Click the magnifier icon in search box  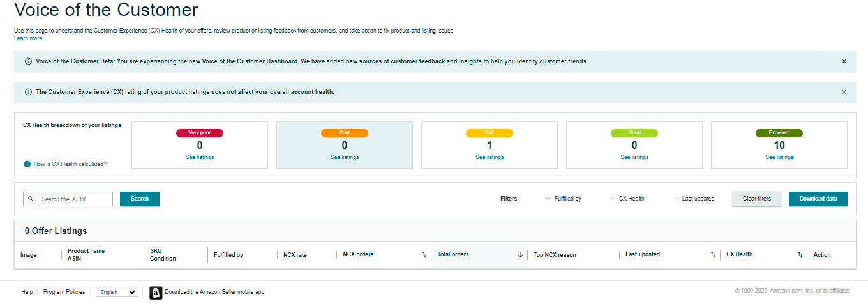click(x=30, y=199)
